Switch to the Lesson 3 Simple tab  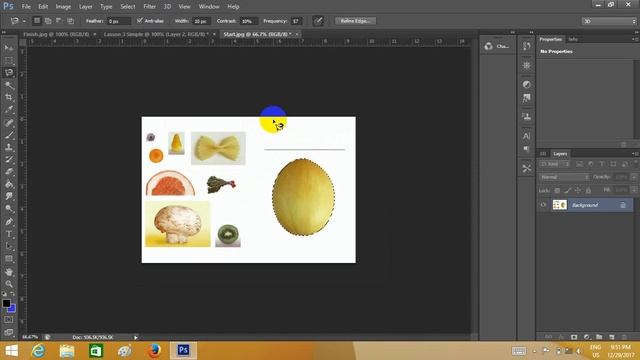(x=156, y=34)
